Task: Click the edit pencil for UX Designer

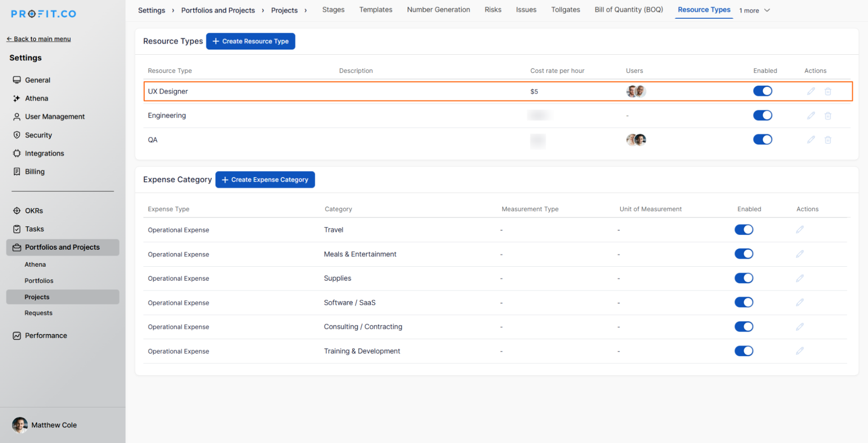Action: tap(811, 91)
